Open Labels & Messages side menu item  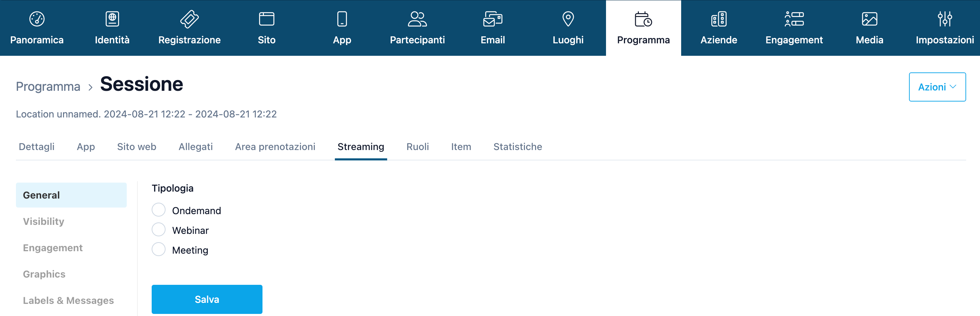[x=68, y=300]
